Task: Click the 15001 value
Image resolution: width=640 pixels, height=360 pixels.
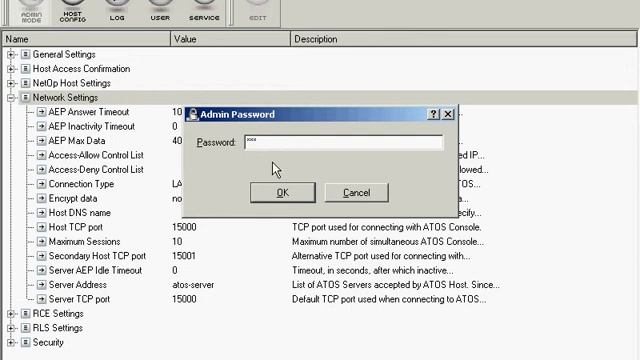Action: pos(184,256)
